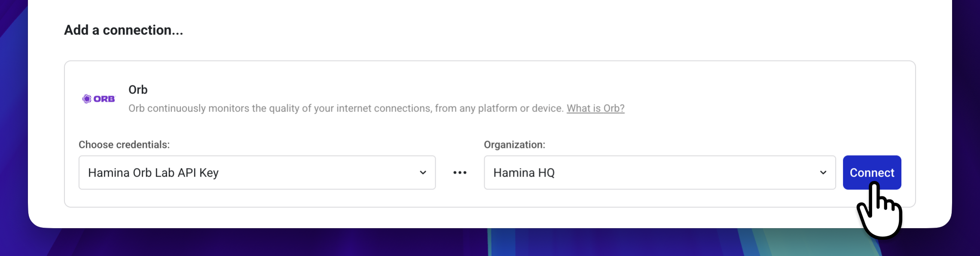Viewport: 980px width, 256px height.
Task: Click the 'Choose credentials:' label
Action: click(x=124, y=145)
